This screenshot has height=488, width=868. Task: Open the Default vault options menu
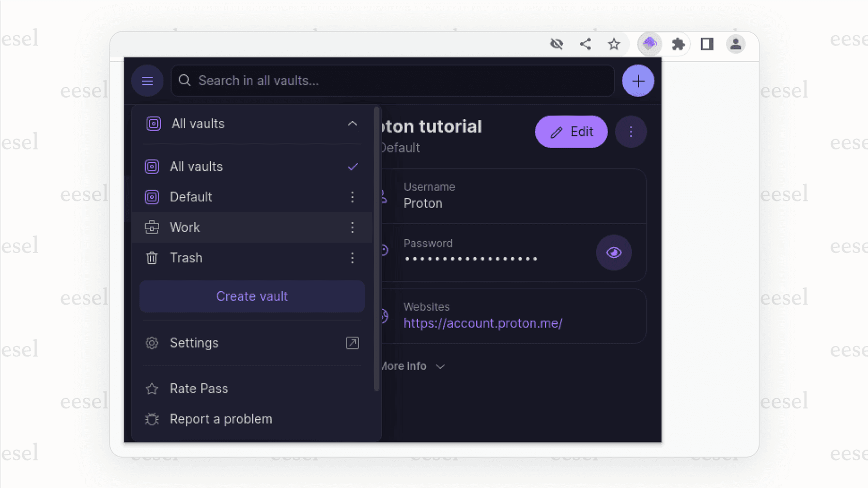[352, 197]
